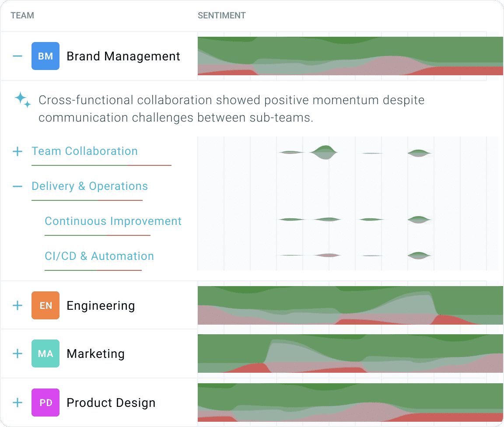Click the AI sparkle summary icon
Image resolution: width=504 pixels, height=427 pixels.
click(23, 100)
